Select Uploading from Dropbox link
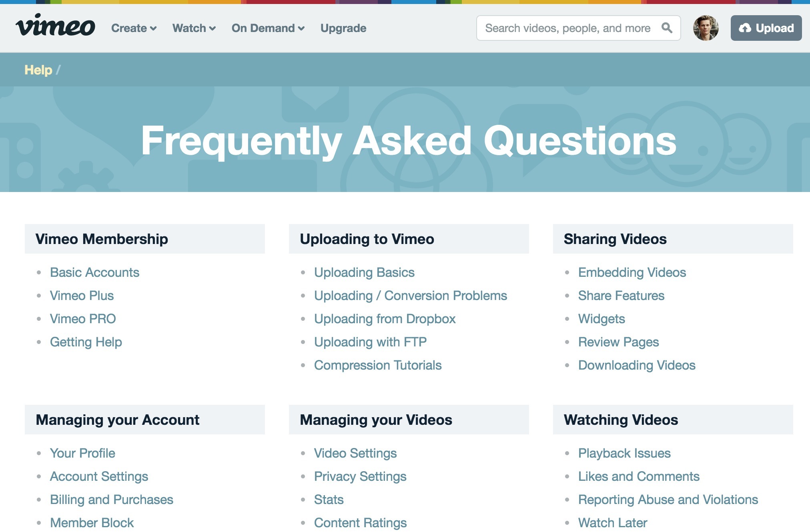Screen dimensions: 810x532 coord(385,319)
